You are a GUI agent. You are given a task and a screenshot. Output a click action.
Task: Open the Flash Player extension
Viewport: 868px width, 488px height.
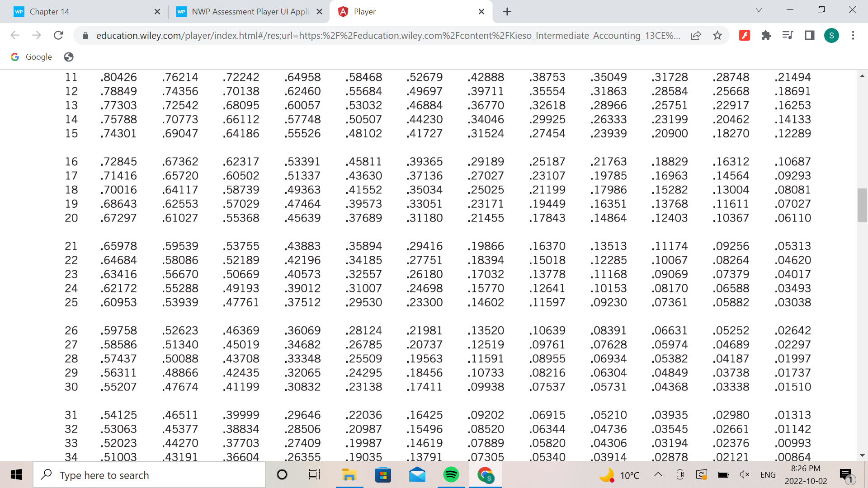pyautogui.click(x=745, y=35)
